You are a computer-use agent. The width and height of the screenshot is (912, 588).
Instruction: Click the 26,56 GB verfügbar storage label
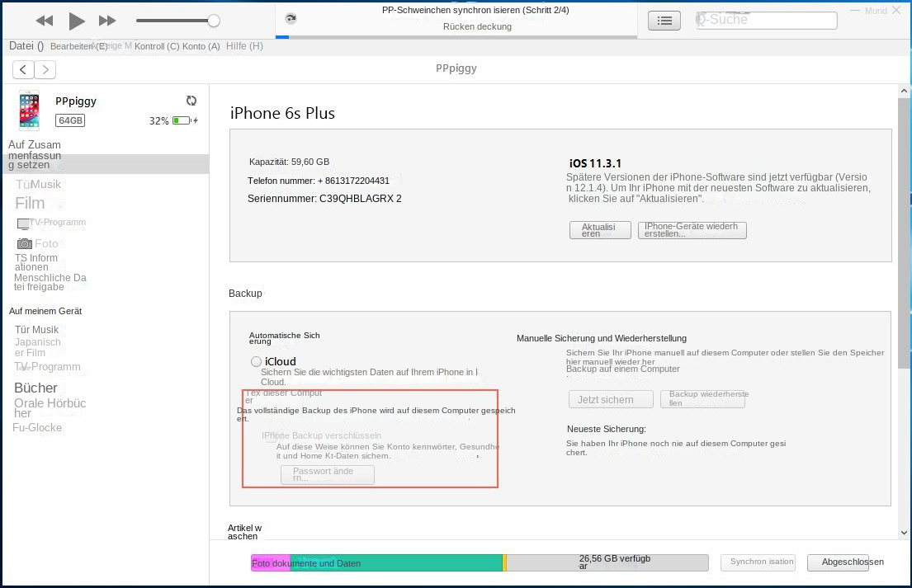tap(615, 562)
